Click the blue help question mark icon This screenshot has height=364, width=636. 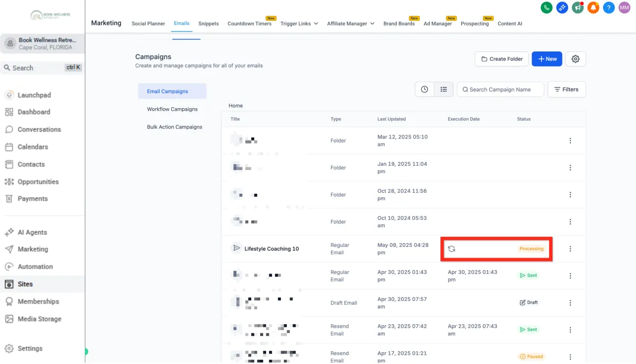click(x=609, y=8)
